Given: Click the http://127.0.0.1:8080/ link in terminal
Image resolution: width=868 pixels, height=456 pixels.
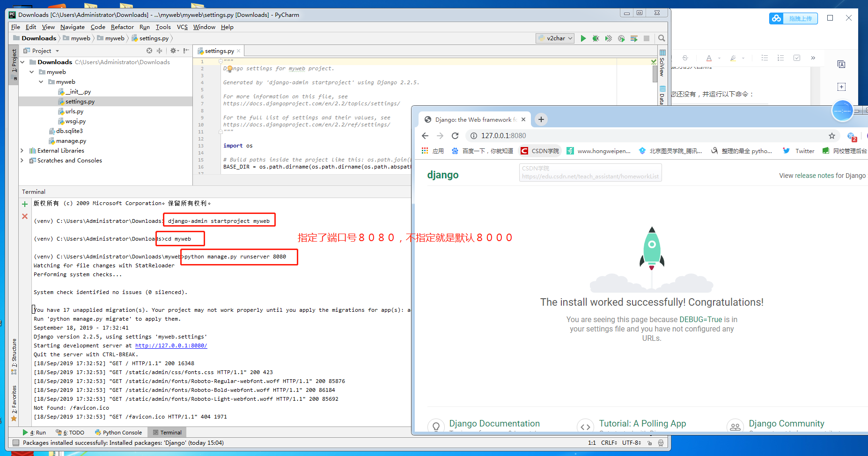Looking at the screenshot, I should click(171, 346).
